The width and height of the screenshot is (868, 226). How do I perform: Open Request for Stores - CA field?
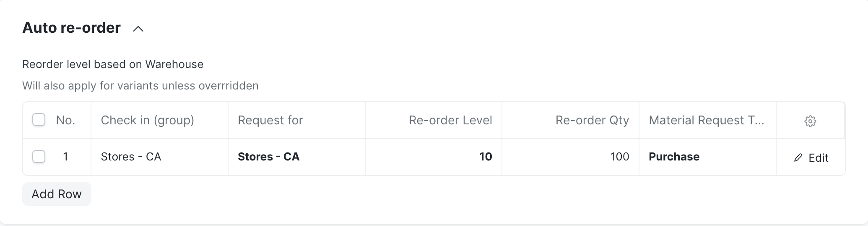tap(296, 157)
